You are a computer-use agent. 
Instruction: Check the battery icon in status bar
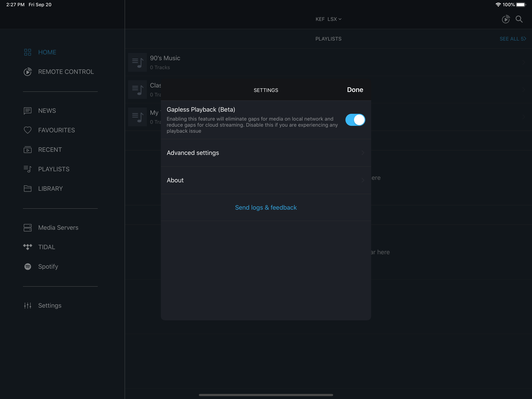pyautogui.click(x=521, y=4)
